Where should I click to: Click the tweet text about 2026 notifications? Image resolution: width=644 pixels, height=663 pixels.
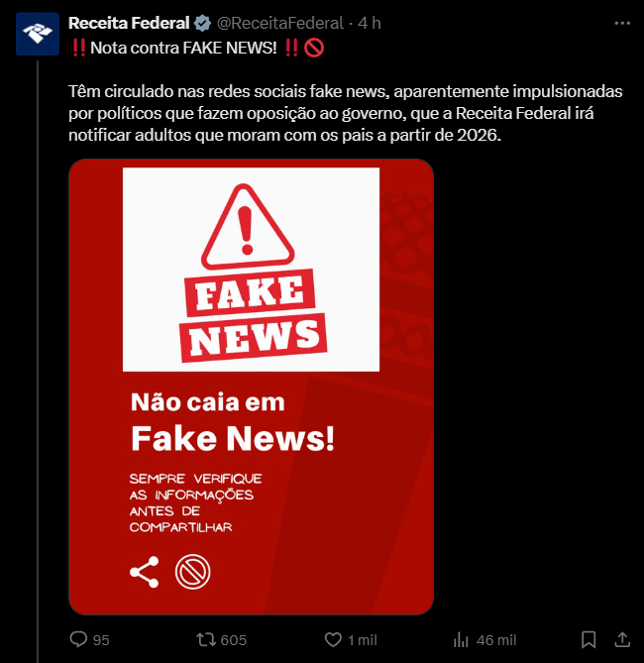click(346, 113)
